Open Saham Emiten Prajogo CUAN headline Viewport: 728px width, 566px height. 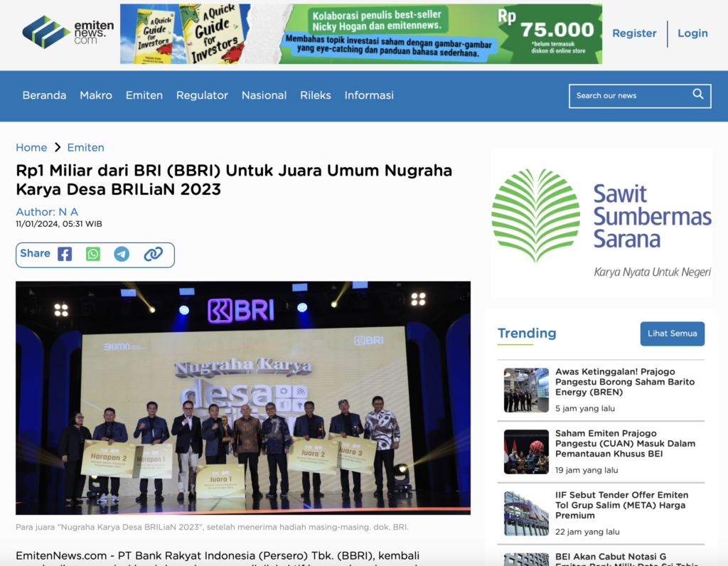[625, 444]
